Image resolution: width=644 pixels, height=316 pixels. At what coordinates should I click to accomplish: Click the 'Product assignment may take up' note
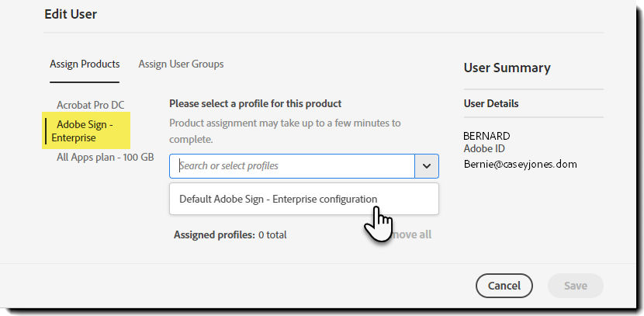pos(285,131)
